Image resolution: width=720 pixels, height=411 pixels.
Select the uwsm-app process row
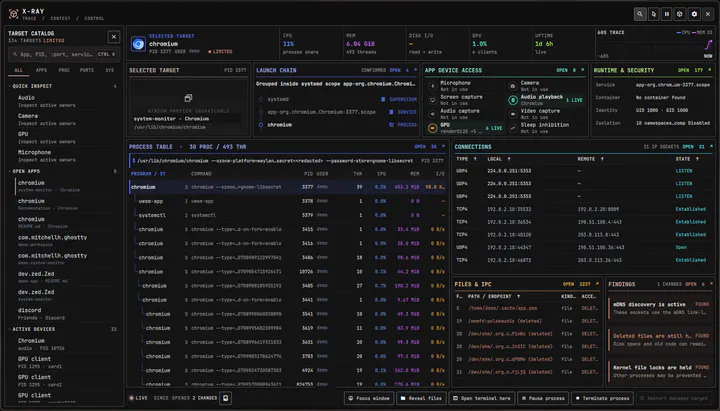click(x=287, y=201)
